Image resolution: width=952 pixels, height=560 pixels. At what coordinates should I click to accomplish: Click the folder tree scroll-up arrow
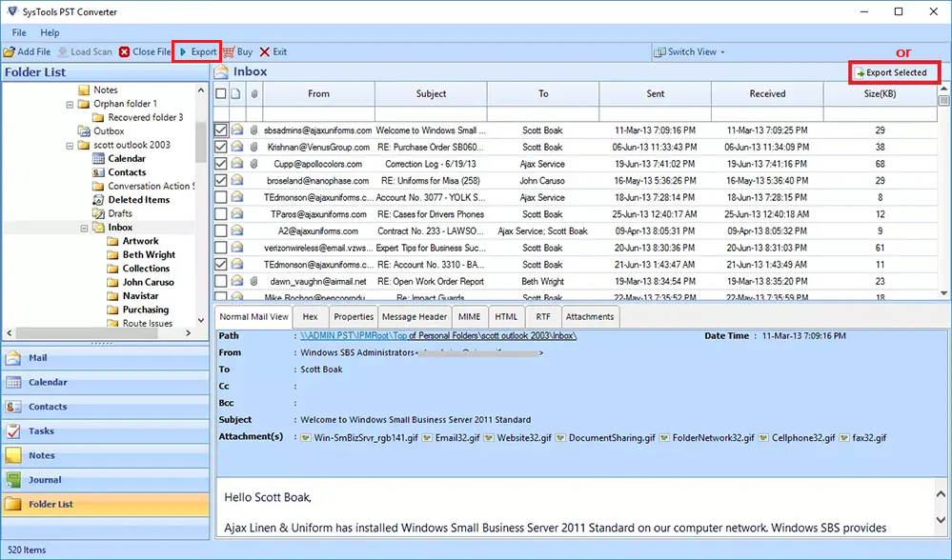(201, 90)
